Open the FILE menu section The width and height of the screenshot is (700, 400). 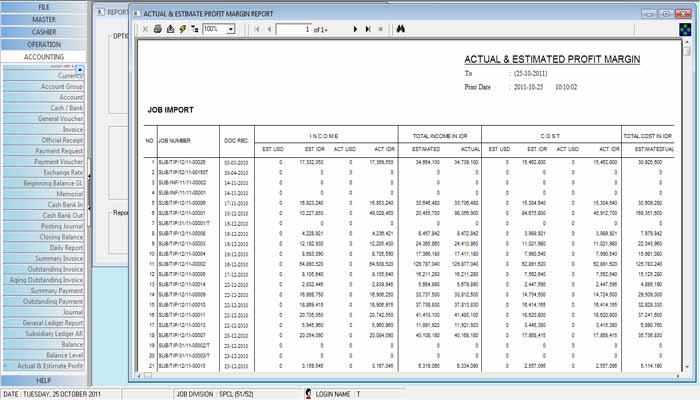coord(43,6)
